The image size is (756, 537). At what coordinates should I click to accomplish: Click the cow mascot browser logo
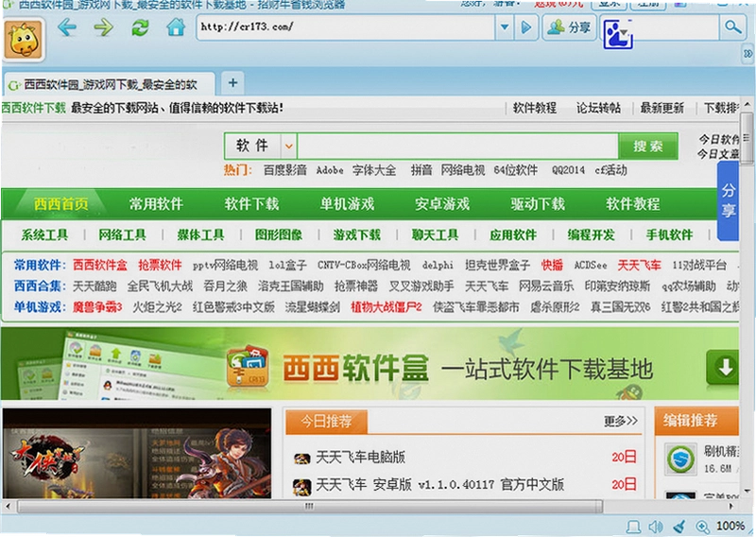(24, 40)
